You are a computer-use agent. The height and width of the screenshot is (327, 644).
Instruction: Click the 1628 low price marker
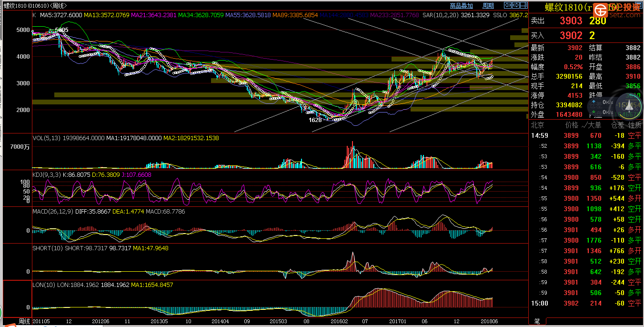tap(315, 120)
